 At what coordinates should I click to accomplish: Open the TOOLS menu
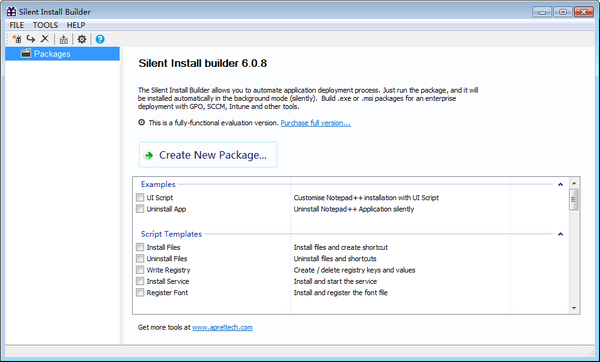[45, 25]
